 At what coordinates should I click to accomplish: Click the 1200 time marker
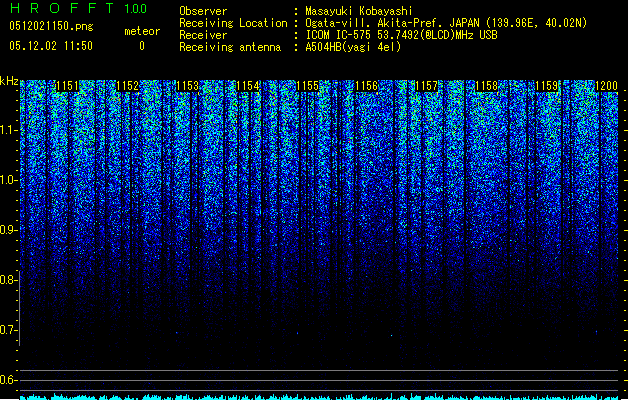pyautogui.click(x=606, y=86)
